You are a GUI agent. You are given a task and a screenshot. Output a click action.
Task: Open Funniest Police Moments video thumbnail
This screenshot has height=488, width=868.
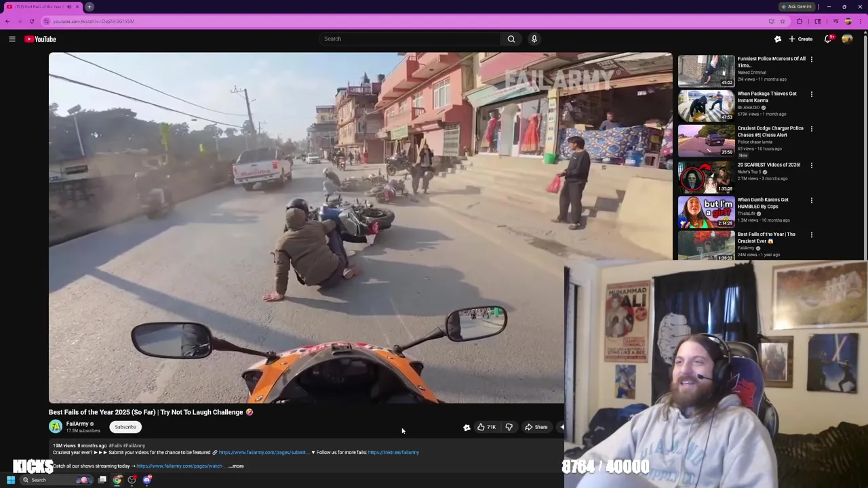click(x=706, y=70)
